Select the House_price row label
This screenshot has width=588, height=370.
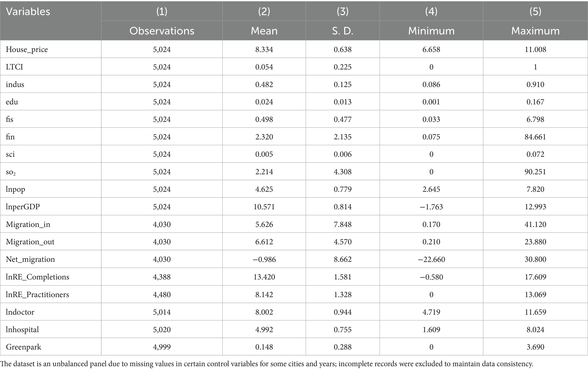click(x=27, y=50)
